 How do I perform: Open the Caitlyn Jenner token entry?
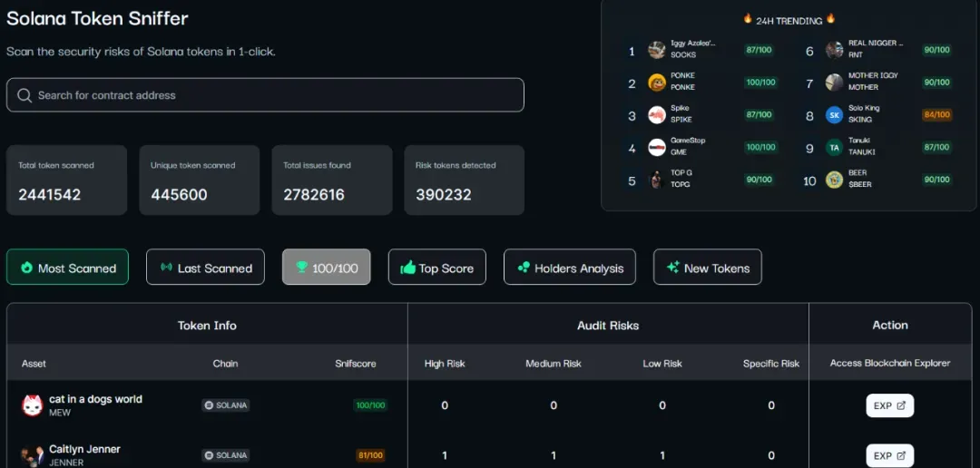(85, 449)
